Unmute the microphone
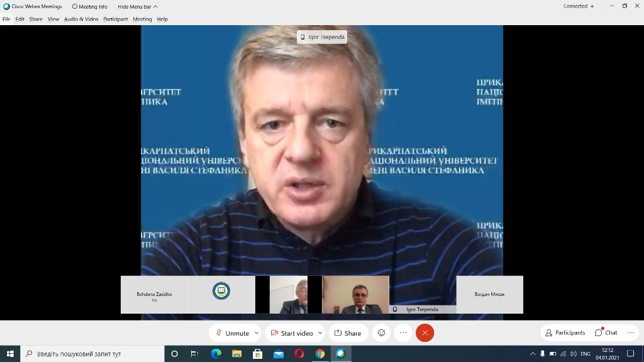The height and width of the screenshot is (362, 644). click(232, 333)
